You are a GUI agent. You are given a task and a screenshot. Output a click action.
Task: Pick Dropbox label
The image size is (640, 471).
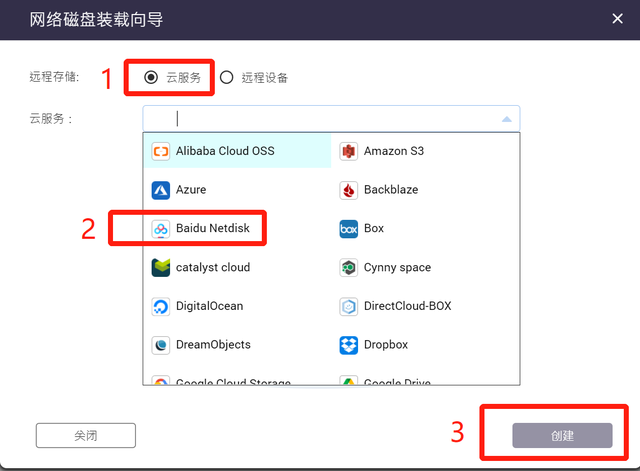386,345
